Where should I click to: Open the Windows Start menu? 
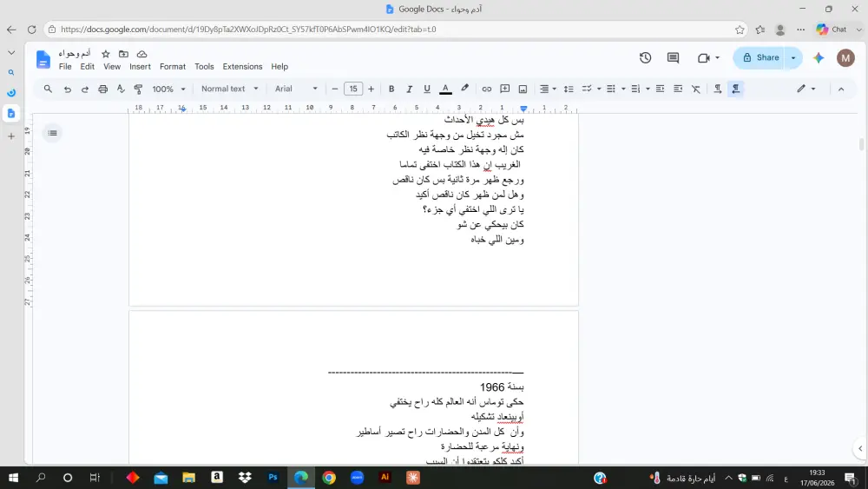[13, 478]
